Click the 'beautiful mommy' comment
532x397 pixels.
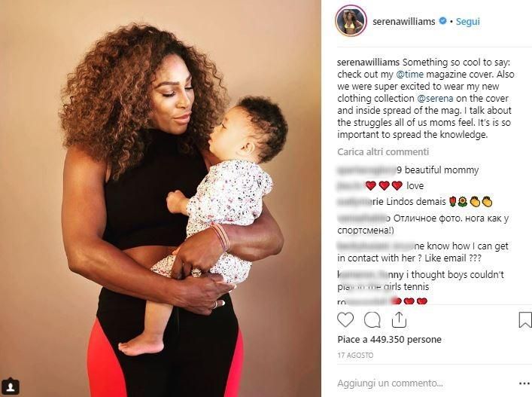[442, 169]
